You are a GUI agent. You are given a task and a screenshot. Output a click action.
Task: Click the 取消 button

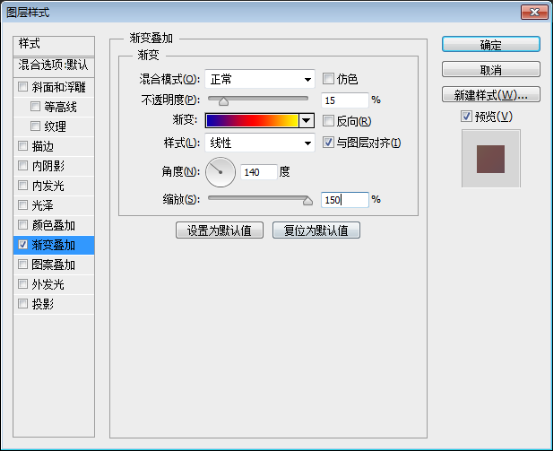[491, 69]
